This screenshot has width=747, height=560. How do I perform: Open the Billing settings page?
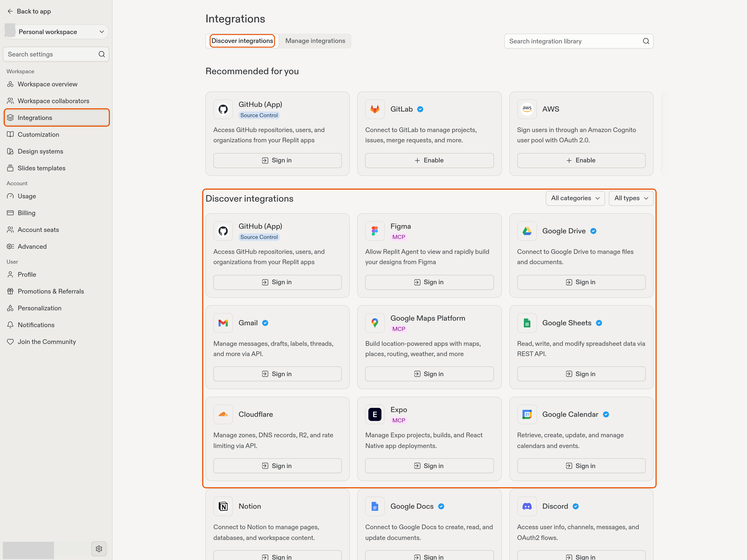(56, 213)
